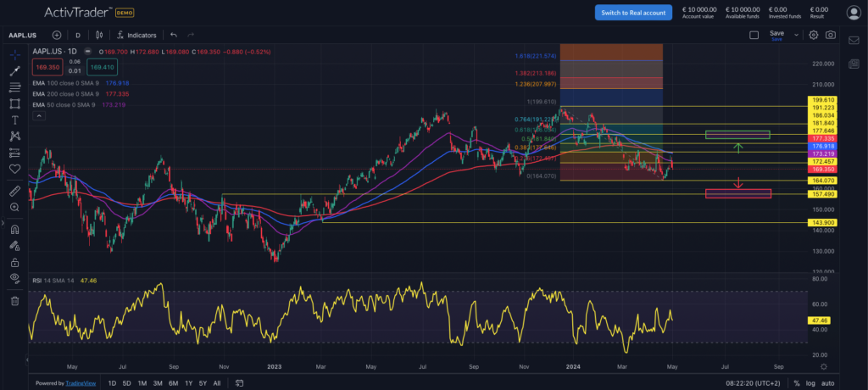
Task: Collapse the indicator legend chevron
Action: pos(39,116)
